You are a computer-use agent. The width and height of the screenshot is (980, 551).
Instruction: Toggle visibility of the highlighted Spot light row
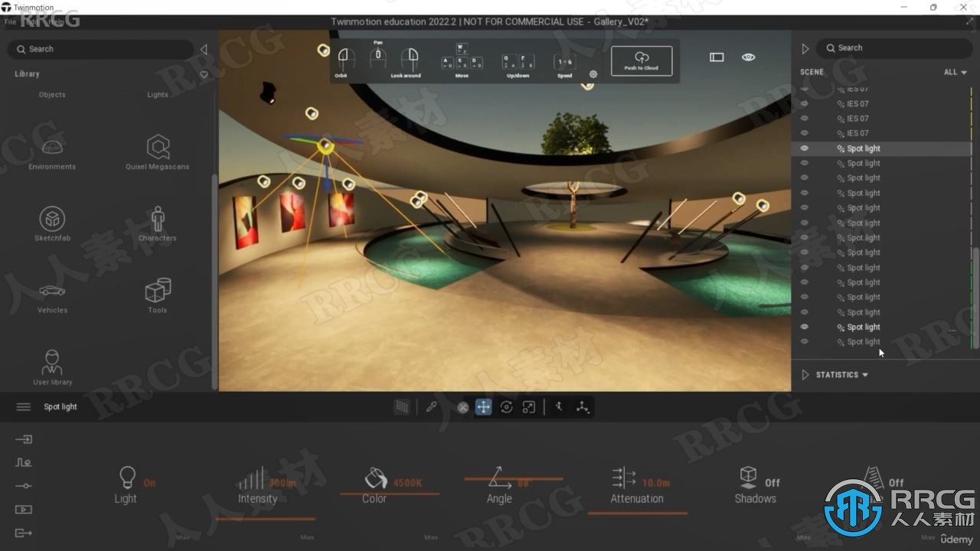(804, 148)
